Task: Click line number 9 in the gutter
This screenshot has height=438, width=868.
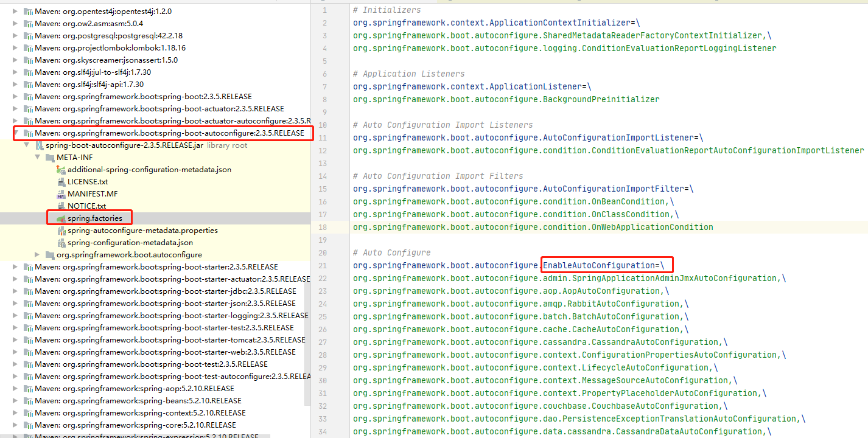Action: pos(325,112)
